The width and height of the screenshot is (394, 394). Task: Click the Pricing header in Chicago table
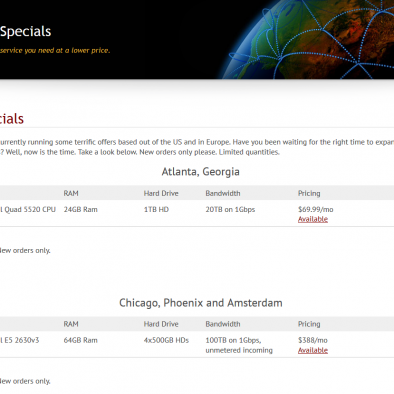tap(309, 324)
